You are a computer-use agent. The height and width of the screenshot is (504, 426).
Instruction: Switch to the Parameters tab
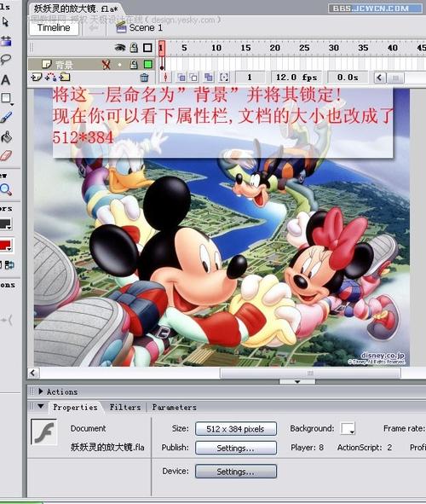(175, 408)
